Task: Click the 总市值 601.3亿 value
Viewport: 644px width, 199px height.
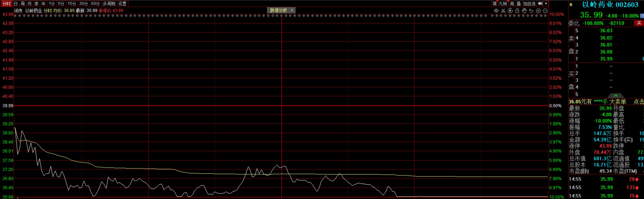Action: [x=602, y=159]
